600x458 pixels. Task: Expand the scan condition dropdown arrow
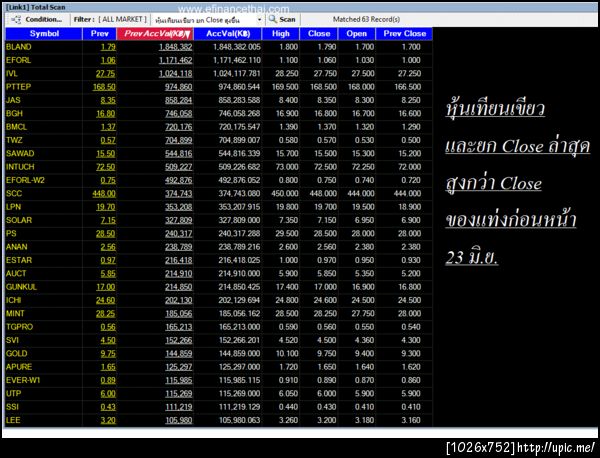[259, 20]
